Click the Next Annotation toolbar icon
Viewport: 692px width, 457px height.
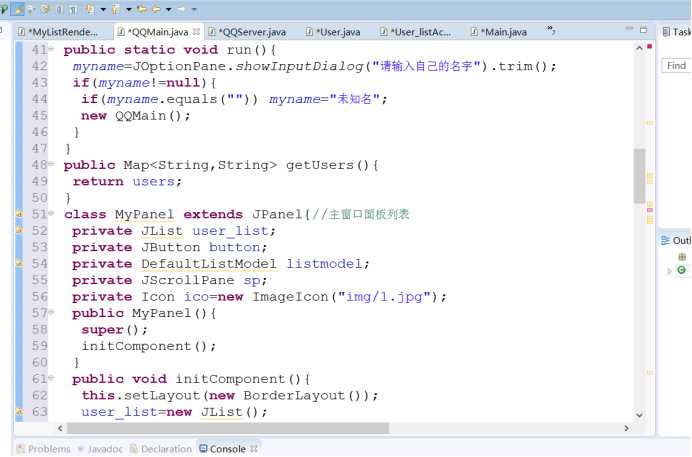[90, 9]
